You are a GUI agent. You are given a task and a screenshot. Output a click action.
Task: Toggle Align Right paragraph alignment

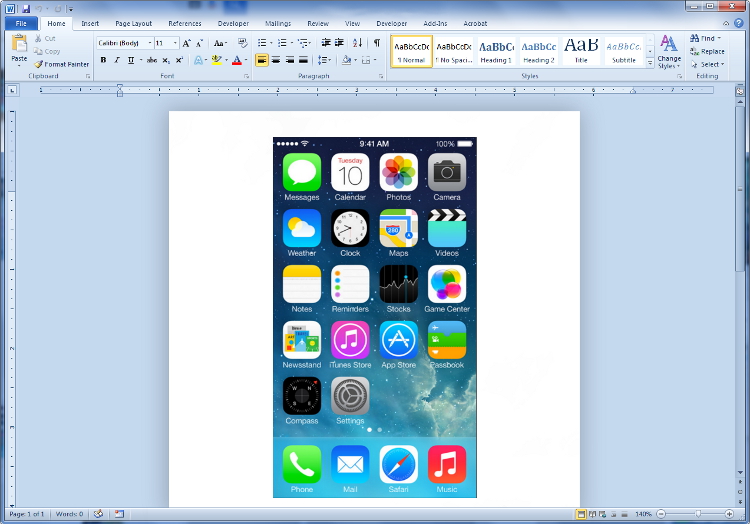pyautogui.click(x=290, y=60)
